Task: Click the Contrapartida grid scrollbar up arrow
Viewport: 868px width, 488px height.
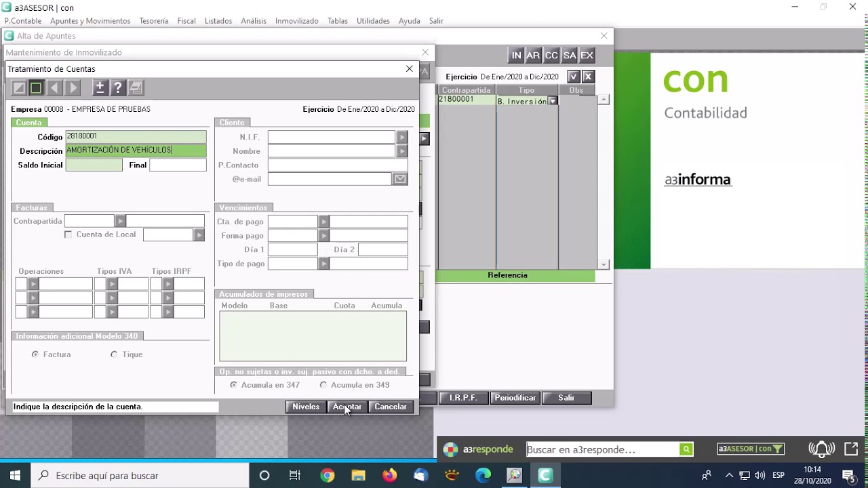Action: tap(604, 100)
